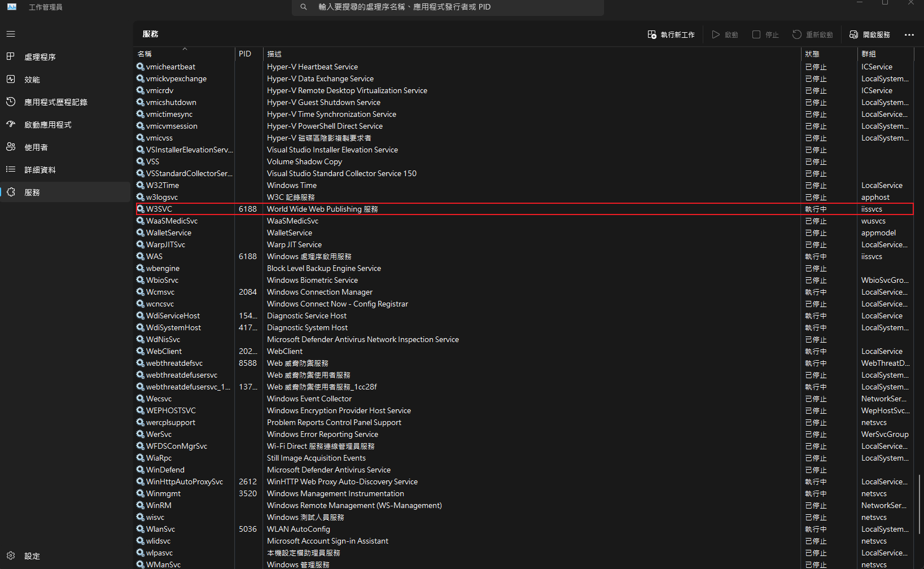
Task: Sort by the 描述 column header
Action: [532, 54]
